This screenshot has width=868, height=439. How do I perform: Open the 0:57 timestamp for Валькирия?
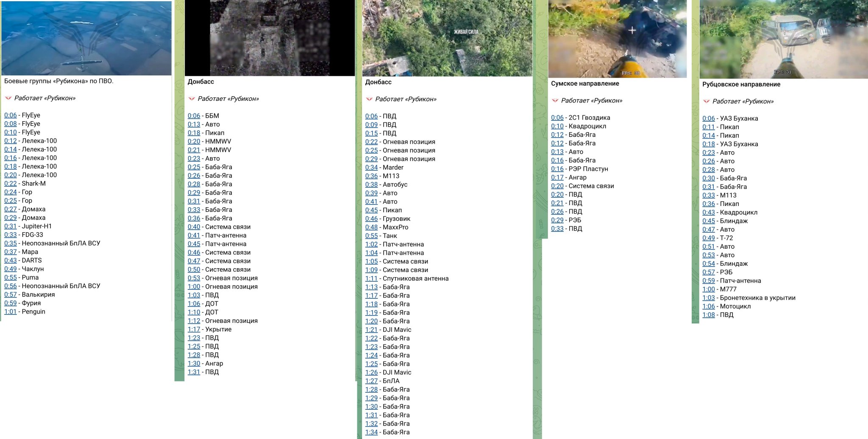(11, 295)
